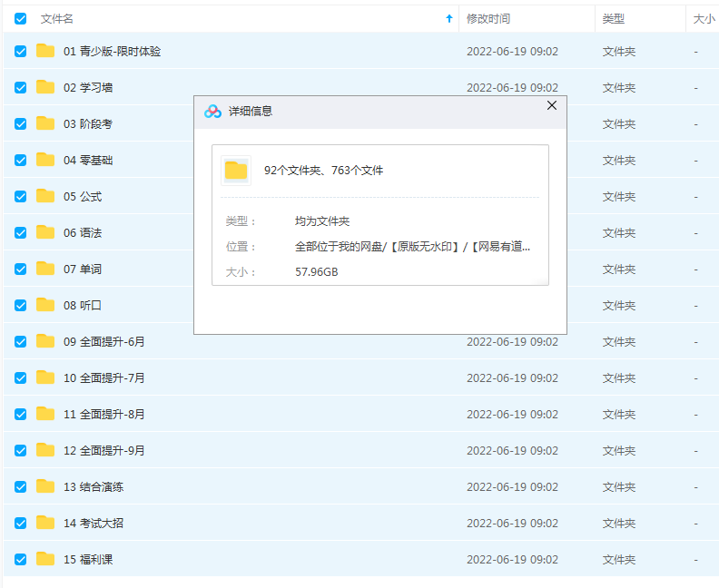Click the 10 全面提升-7月 folder icon
Screen dimensions: 719x588
point(45,377)
